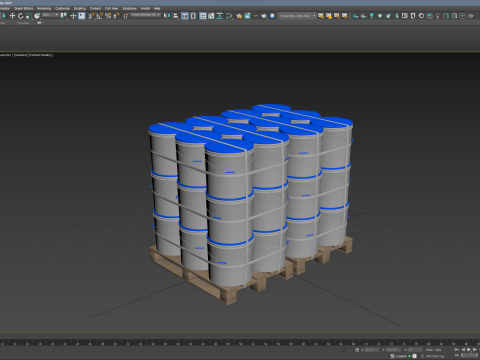Toggle Angle Snap
480x360 pixels.
click(100, 16)
